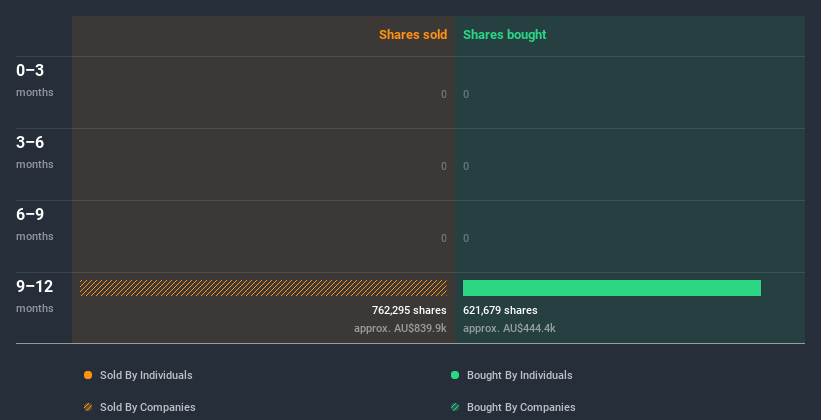Click the bought zero in 3–6 months row
This screenshot has width=821, height=420.
click(466, 167)
